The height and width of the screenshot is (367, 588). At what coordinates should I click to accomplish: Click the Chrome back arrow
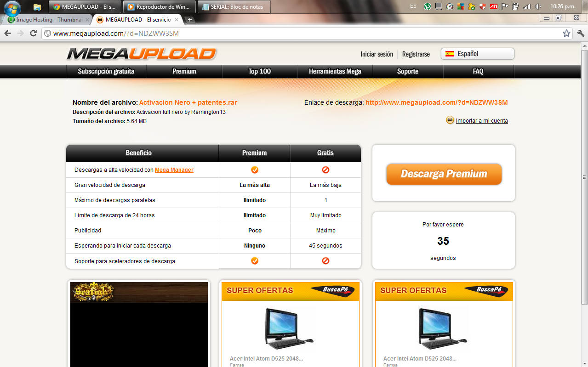pos(8,33)
